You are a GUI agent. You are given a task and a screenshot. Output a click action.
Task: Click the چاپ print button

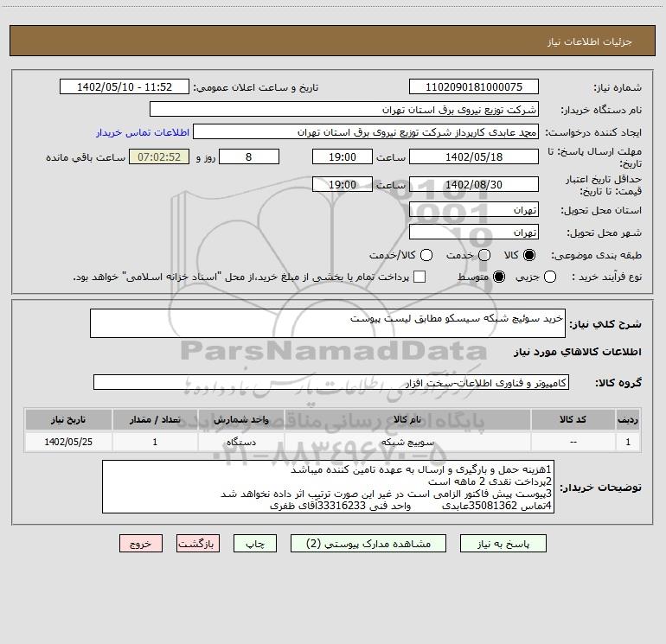[x=255, y=544]
